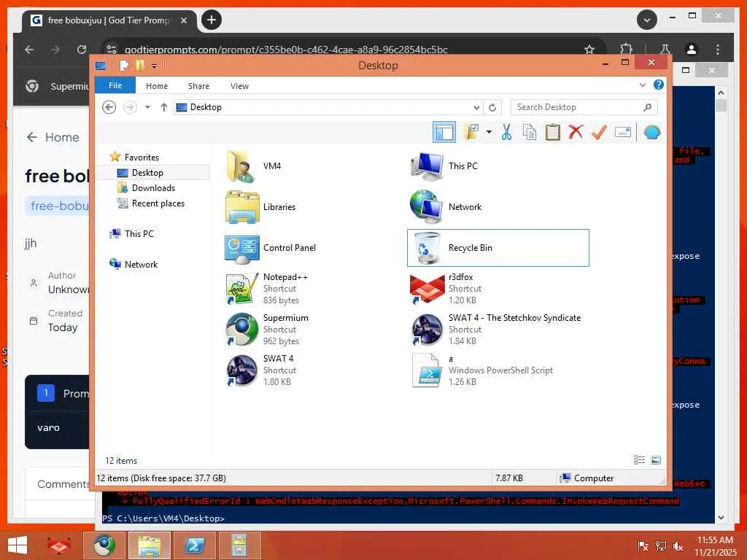Select Downloads in navigation pane
This screenshot has height=560, width=747.
[x=153, y=187]
